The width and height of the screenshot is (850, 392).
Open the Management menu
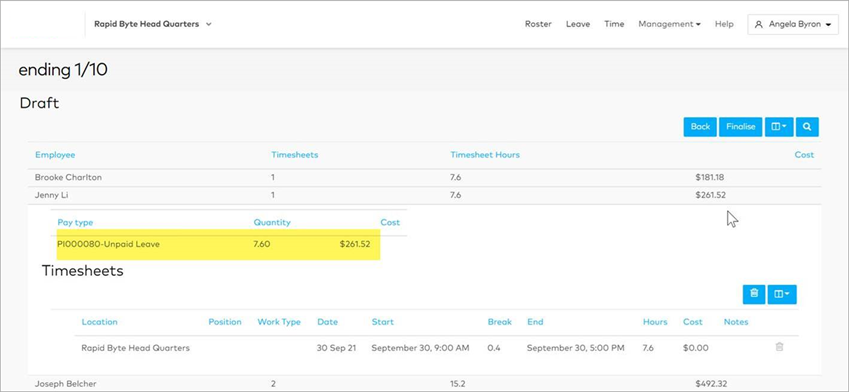[669, 24]
